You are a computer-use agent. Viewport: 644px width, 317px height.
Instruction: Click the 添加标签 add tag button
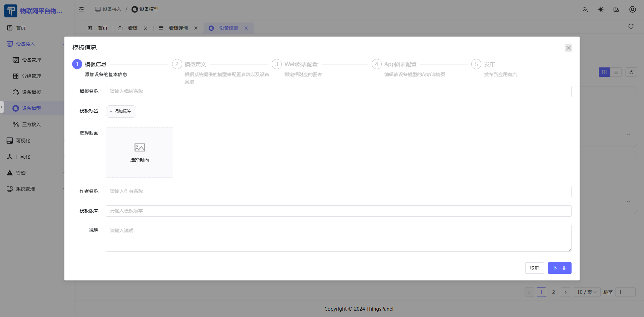point(121,111)
